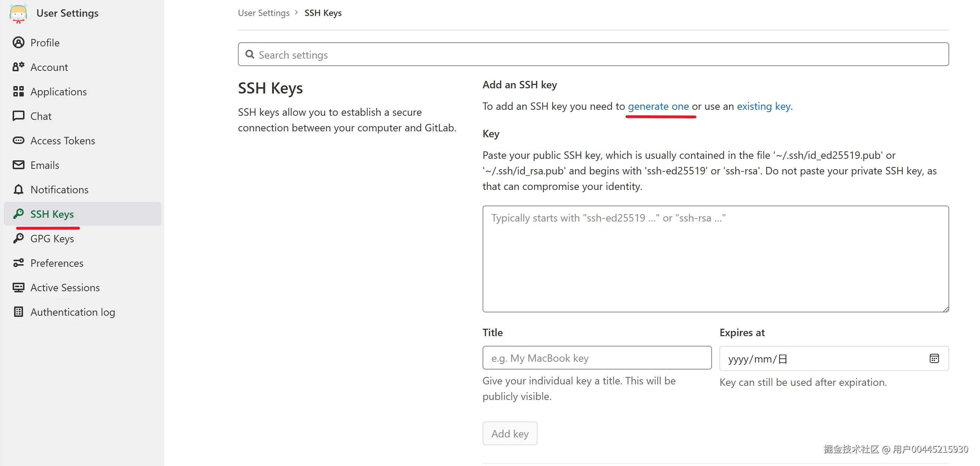The height and width of the screenshot is (466, 980).
Task: Follow the "generate one" link
Action: click(658, 106)
